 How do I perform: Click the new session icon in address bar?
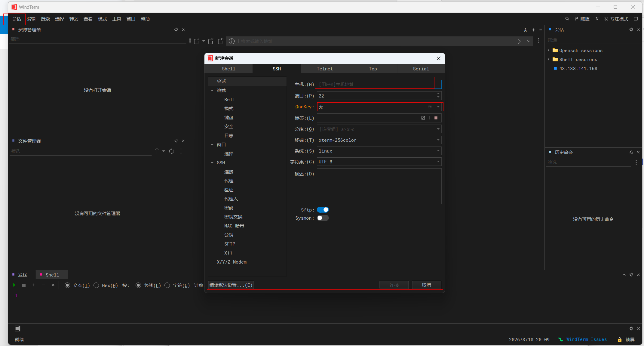coord(196,41)
